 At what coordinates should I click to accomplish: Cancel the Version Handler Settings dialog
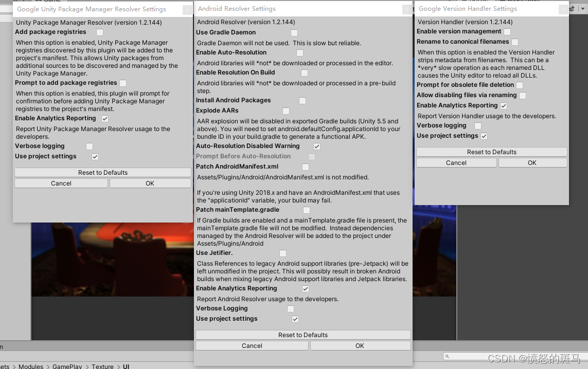click(x=456, y=162)
